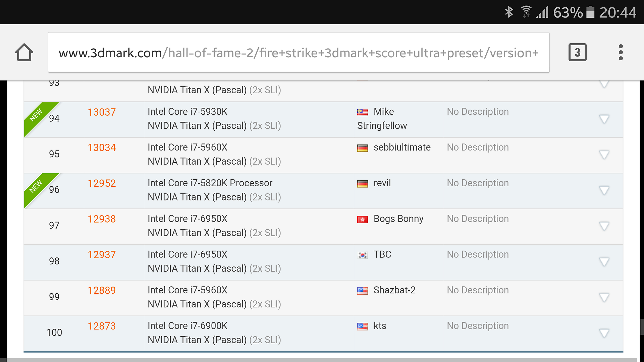Expand details for rank 100 entry
Screen dimensions: 644x362
[604, 333]
